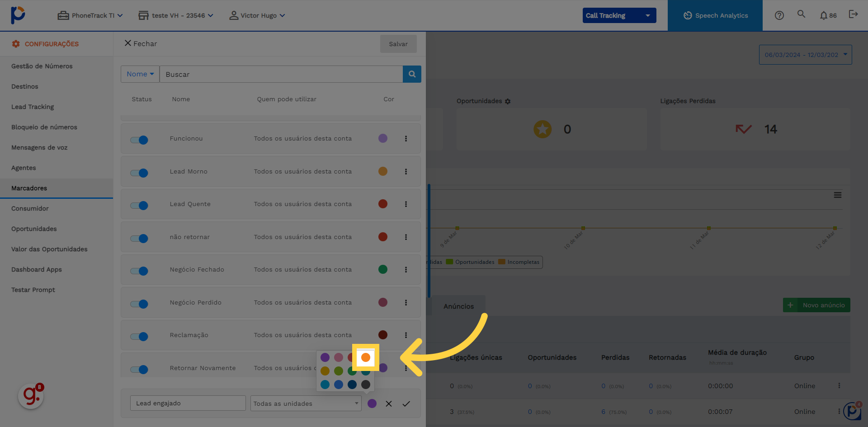Click the Novo anúncio button
This screenshot has height=427, width=868.
coord(816,305)
